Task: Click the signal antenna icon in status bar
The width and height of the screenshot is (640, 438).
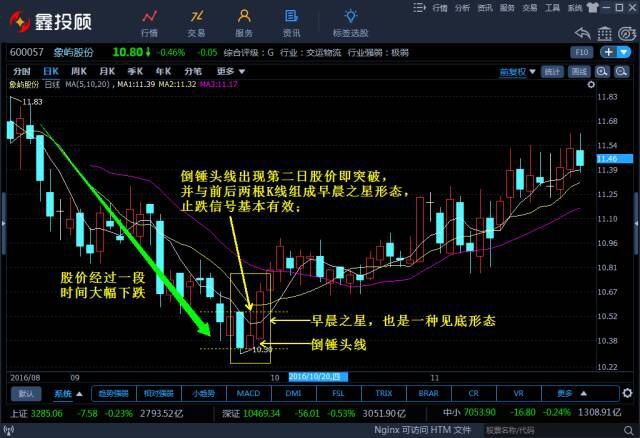Action: tap(9, 430)
